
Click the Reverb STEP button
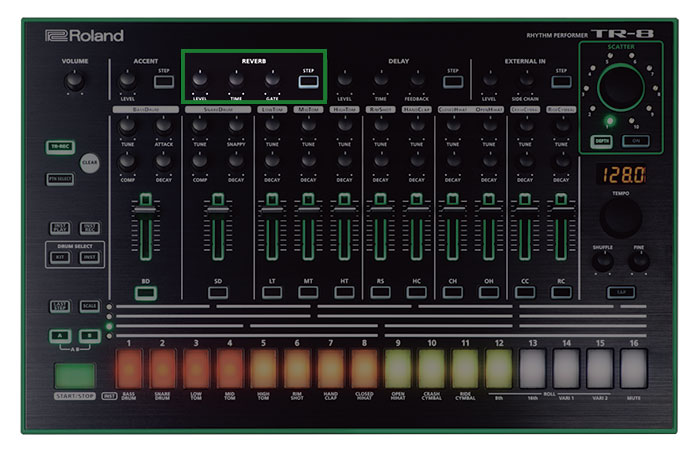click(308, 81)
